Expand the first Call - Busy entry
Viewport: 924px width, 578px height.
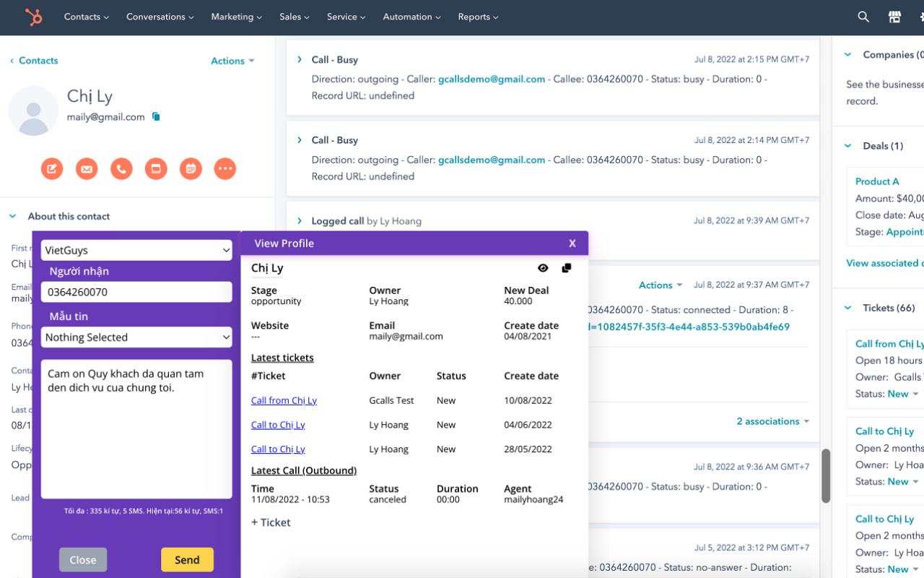pos(300,59)
